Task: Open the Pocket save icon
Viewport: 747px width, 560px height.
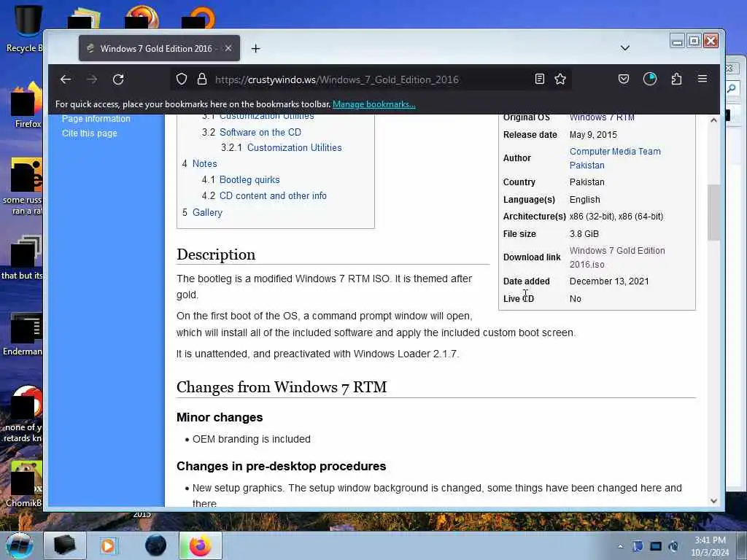Action: [x=624, y=79]
